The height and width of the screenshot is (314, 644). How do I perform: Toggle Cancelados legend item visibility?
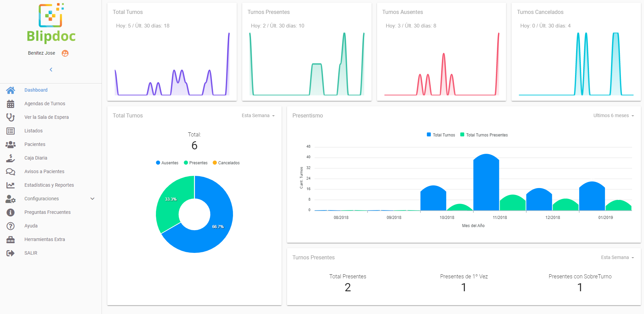(226, 163)
